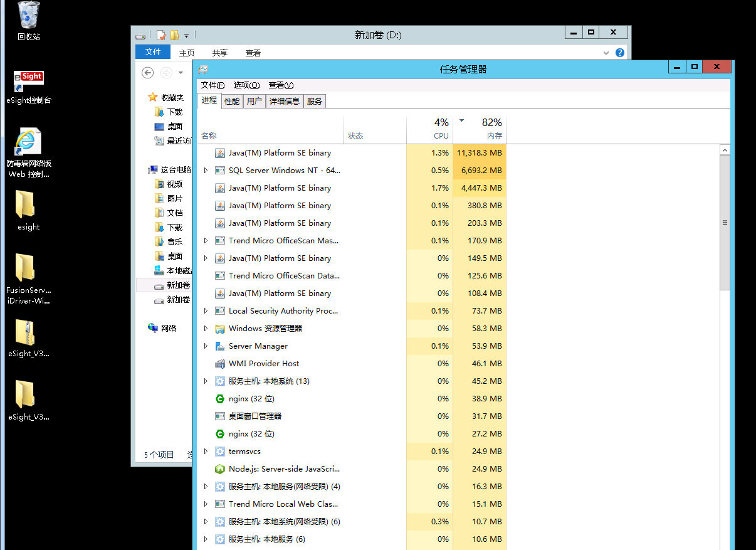Screen dimensions: 756x550
Task: Select 这台电脑 in Explorer navigation pane
Action: point(170,169)
